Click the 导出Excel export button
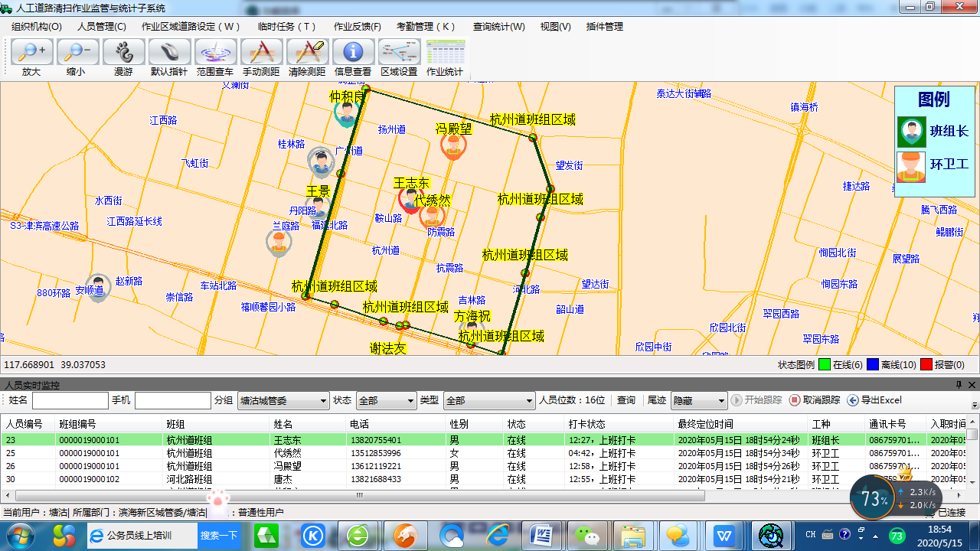Viewport: 980px width, 551px height. coord(874,400)
